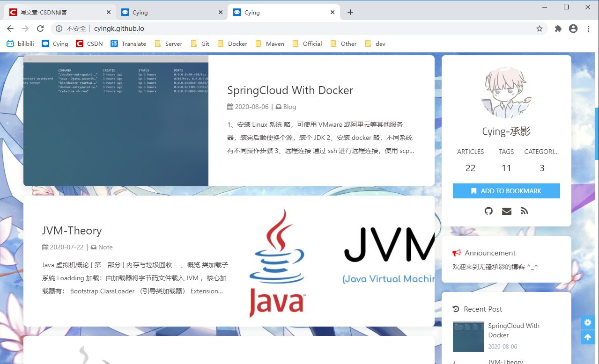The height and width of the screenshot is (364, 599).
Task: Open the GitHub profile icon
Action: (x=488, y=211)
